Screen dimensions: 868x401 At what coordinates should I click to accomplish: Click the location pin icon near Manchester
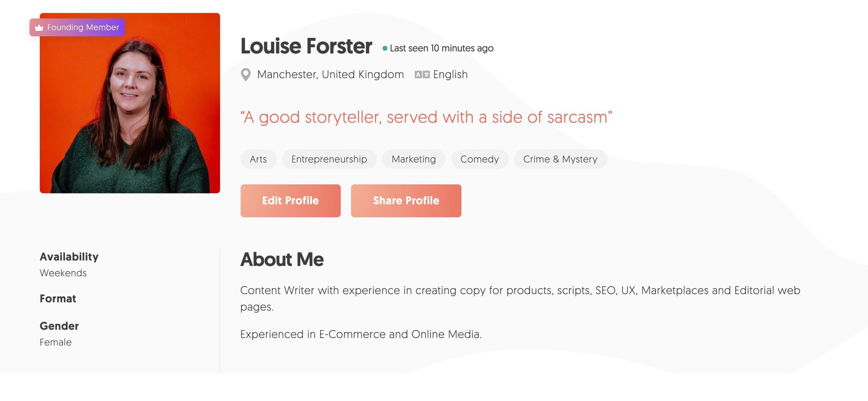click(246, 74)
